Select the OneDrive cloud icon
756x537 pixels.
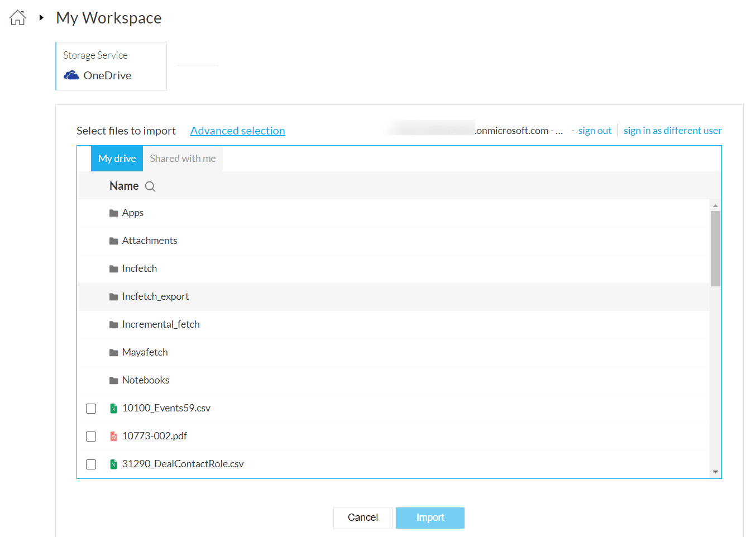(x=71, y=75)
